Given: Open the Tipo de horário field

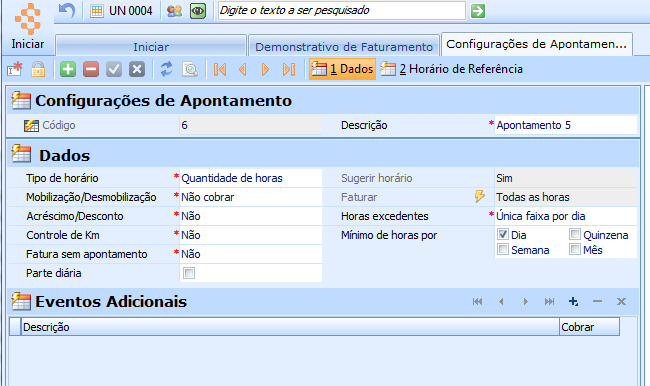Looking at the screenshot, I should (251, 178).
